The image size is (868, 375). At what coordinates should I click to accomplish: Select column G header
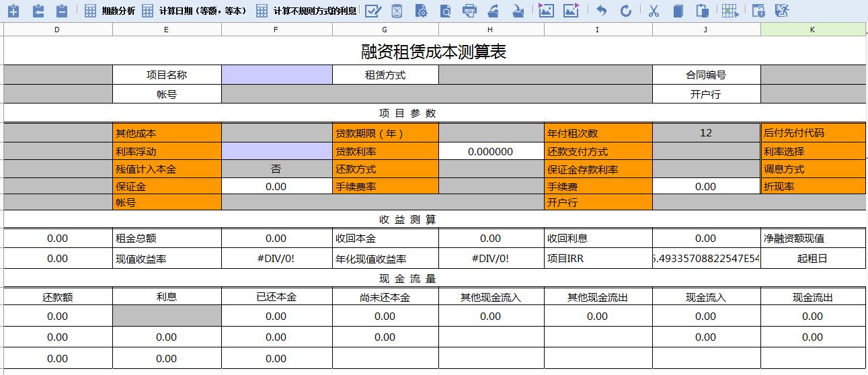click(x=385, y=30)
